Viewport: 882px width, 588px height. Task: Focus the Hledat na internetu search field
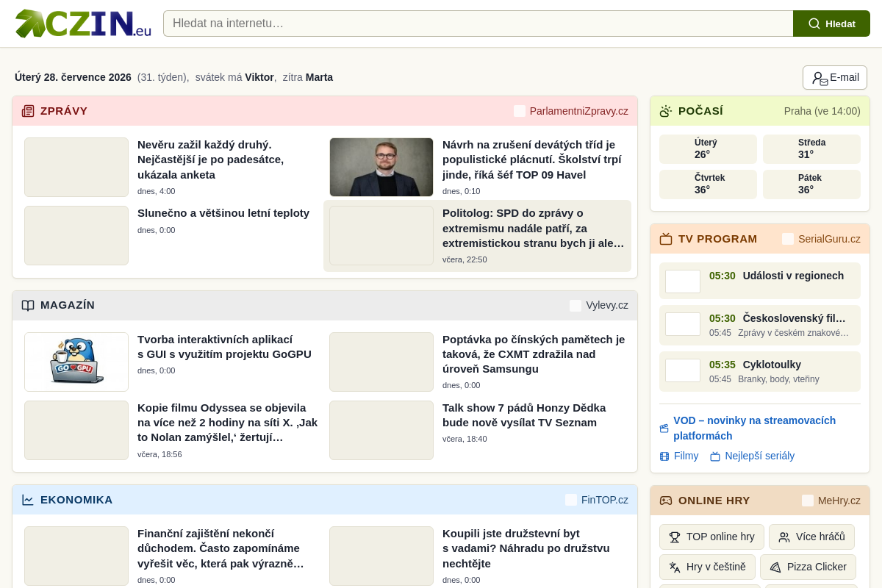click(478, 24)
